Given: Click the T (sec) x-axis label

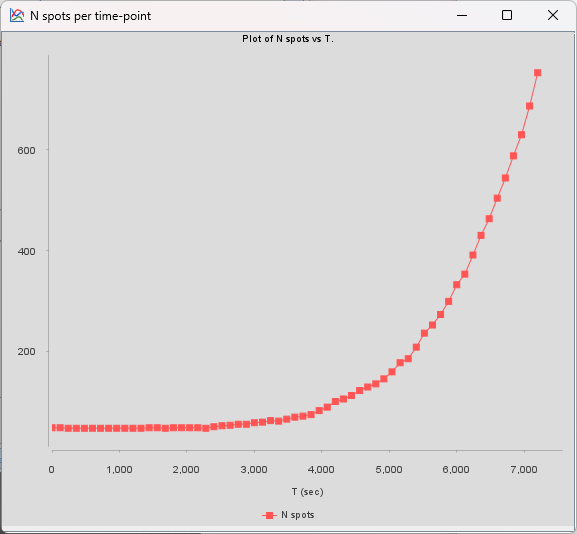Looking at the screenshot, I should pyautogui.click(x=308, y=492).
